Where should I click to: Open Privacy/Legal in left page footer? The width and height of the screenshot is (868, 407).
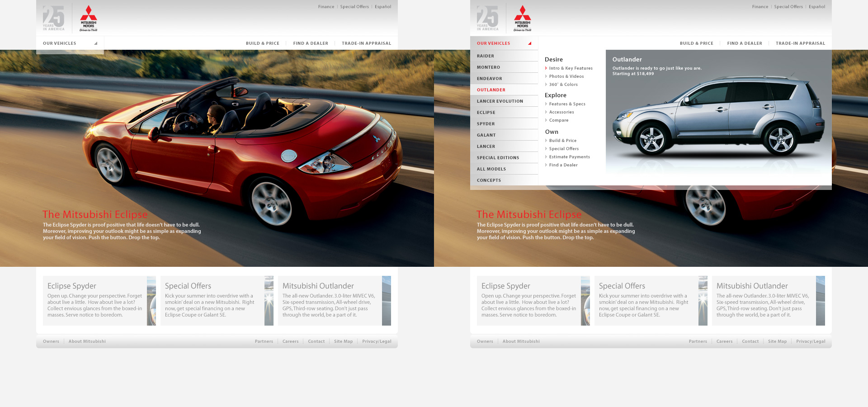pyautogui.click(x=377, y=341)
